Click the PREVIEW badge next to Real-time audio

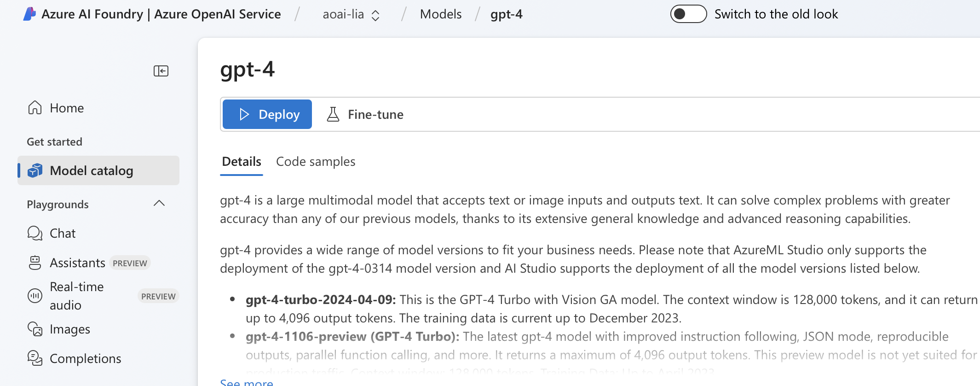(x=158, y=296)
